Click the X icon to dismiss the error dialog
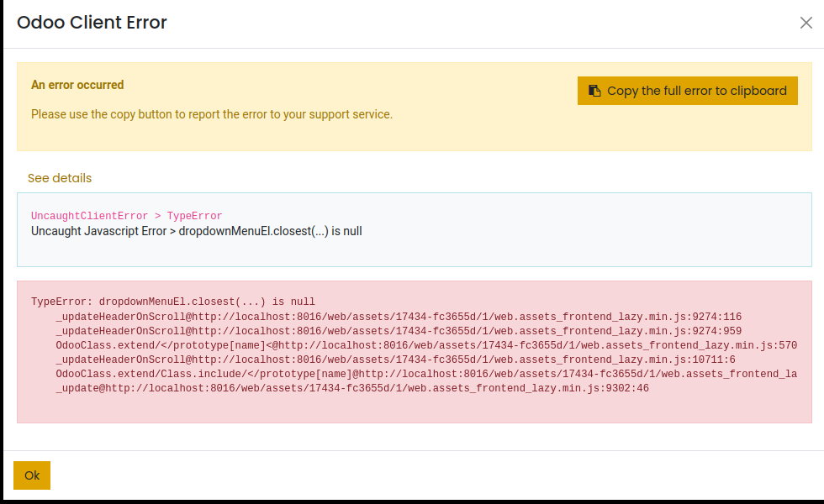This screenshot has width=824, height=504. coord(806,23)
